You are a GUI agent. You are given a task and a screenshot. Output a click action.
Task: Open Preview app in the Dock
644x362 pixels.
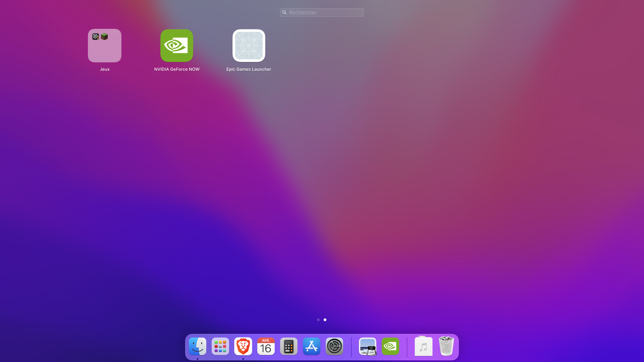(x=368, y=346)
